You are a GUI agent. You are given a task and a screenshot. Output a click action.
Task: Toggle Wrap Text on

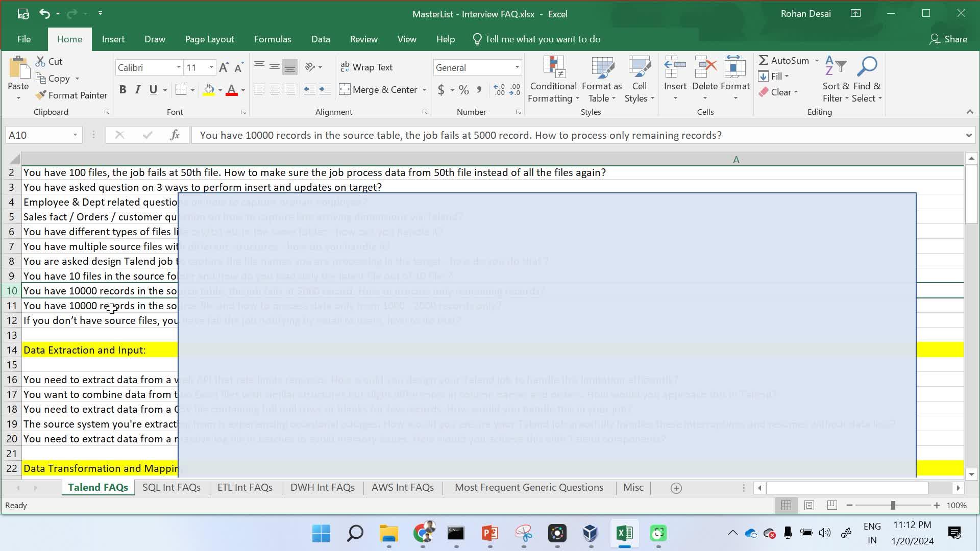click(366, 67)
